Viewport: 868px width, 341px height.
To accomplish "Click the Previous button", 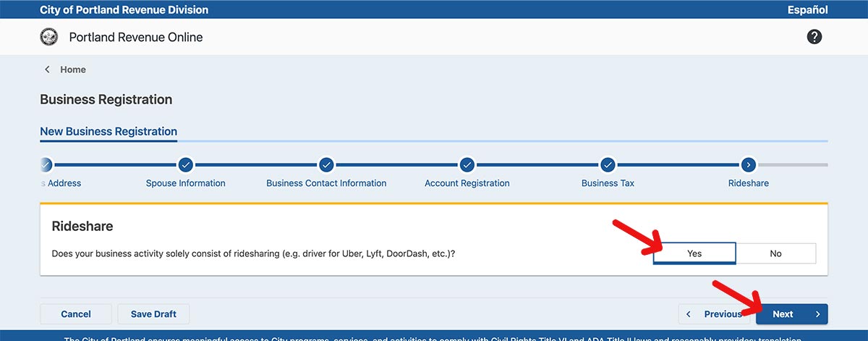I will click(716, 314).
